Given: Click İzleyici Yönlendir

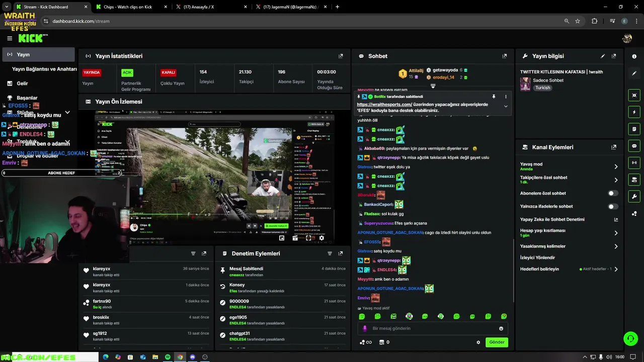Looking at the screenshot, I should [537, 257].
